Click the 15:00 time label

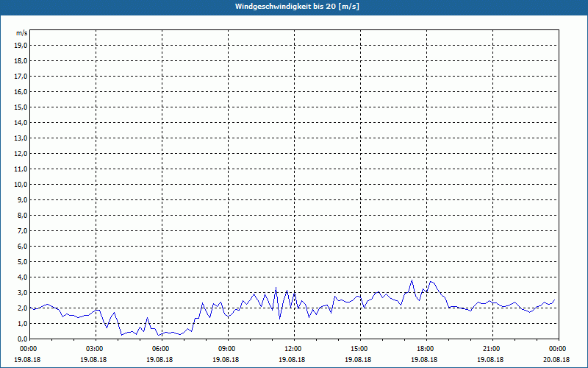(x=360, y=349)
